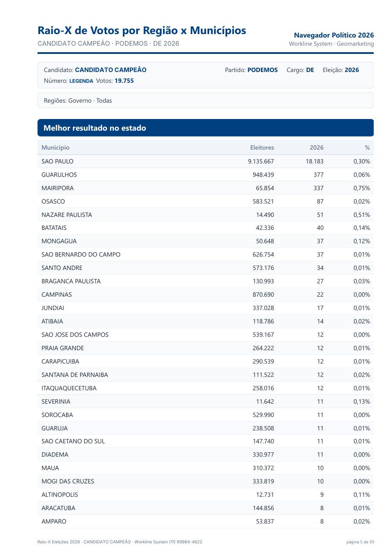Click the "OSASCO" municipality name
This screenshot has height=555, width=392.
(53, 201)
